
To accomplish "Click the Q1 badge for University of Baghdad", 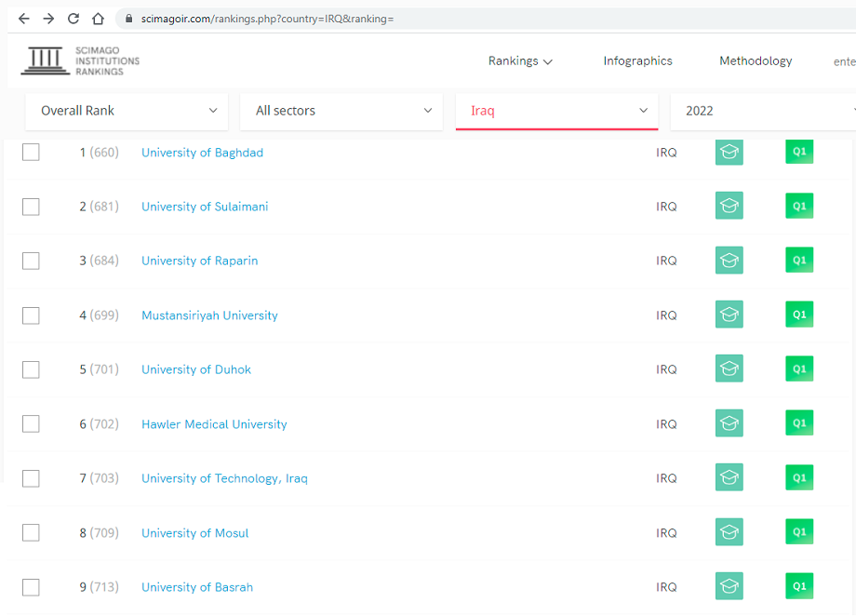I will click(x=799, y=152).
